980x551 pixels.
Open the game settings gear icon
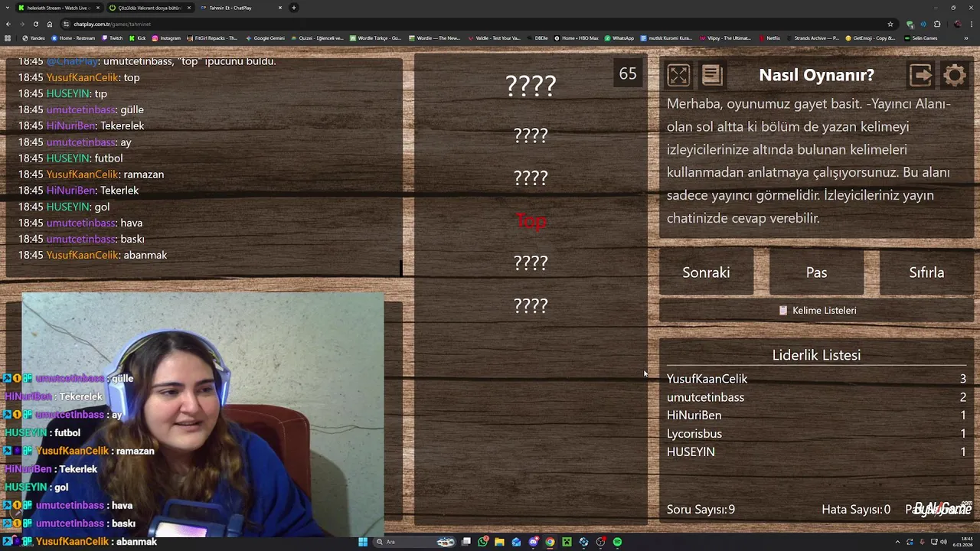(954, 75)
